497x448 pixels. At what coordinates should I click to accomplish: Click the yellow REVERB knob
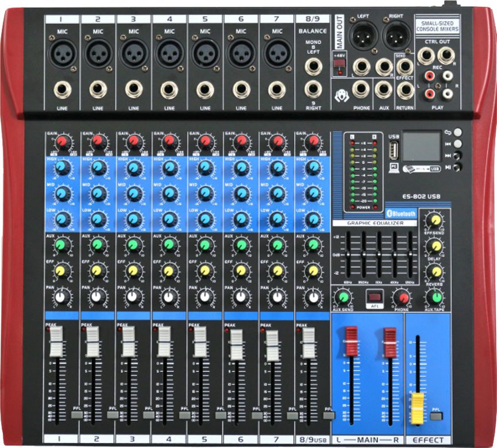436,272
